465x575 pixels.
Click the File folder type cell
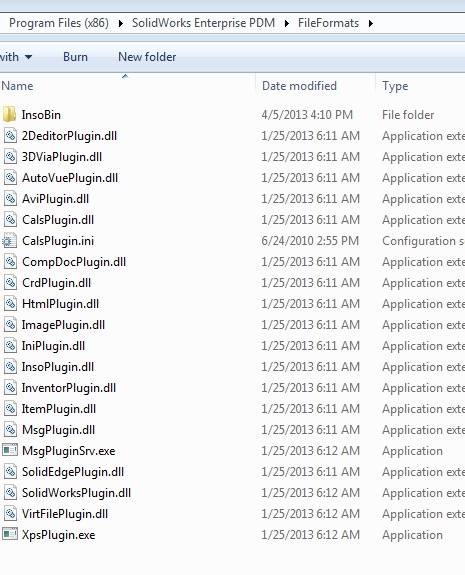(408, 115)
